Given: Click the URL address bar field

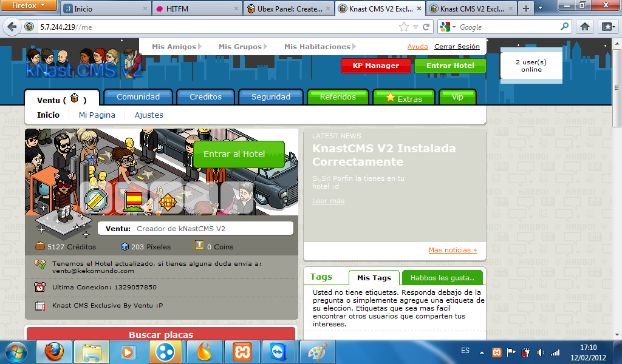Looking at the screenshot, I should 217,27.
